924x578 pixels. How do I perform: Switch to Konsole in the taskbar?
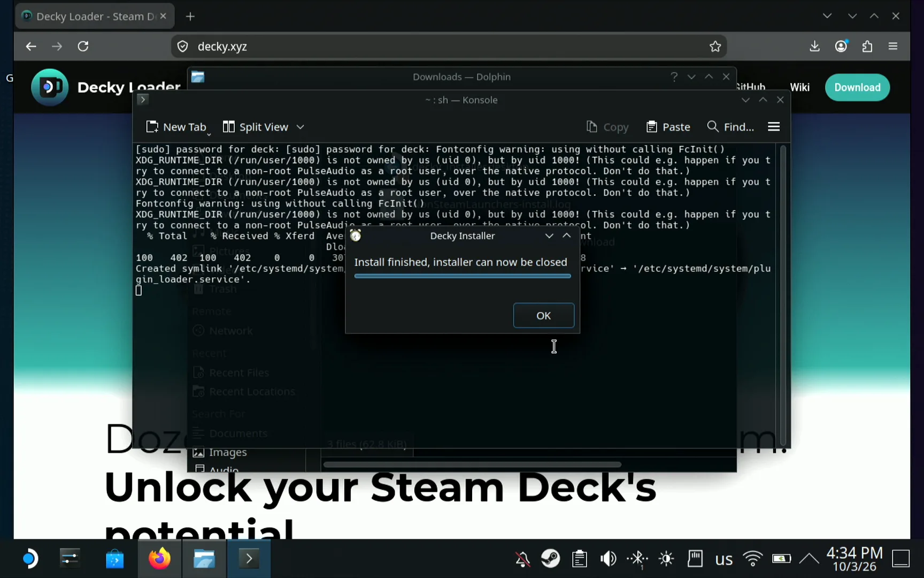click(x=249, y=559)
